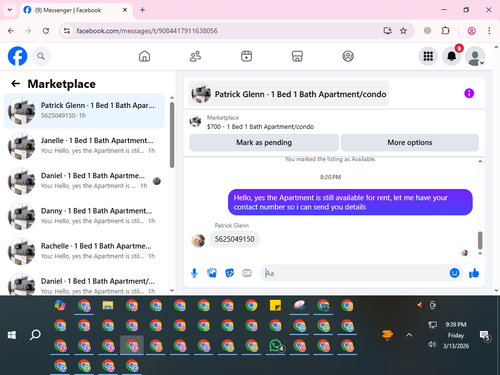Viewport: 500px width, 375px height.
Task: Reload the page with refresh icon
Action: (46, 31)
